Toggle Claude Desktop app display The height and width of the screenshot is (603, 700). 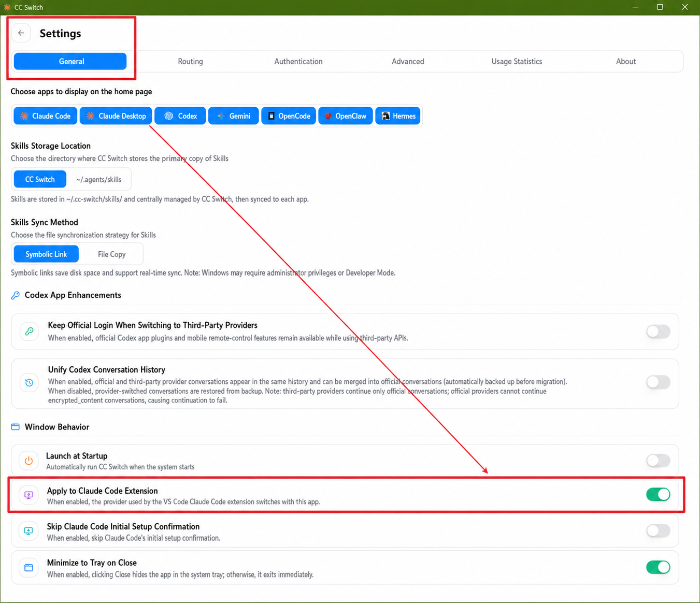coord(116,116)
